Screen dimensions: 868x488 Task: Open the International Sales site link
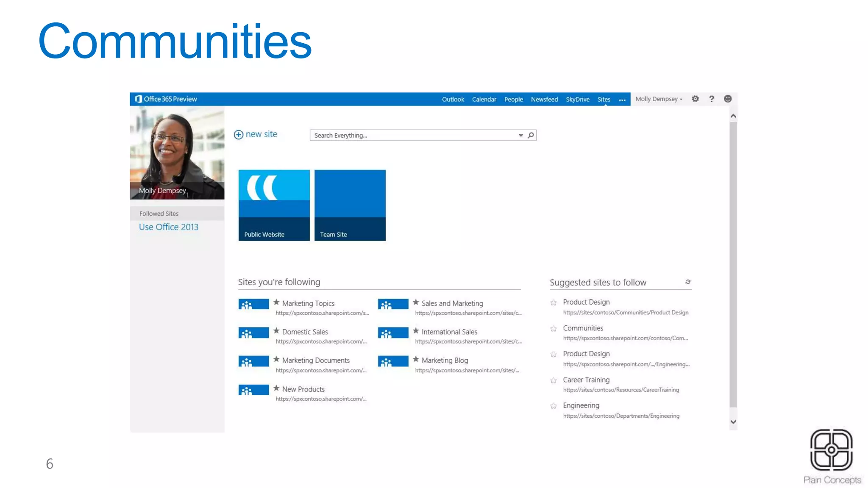tap(449, 332)
